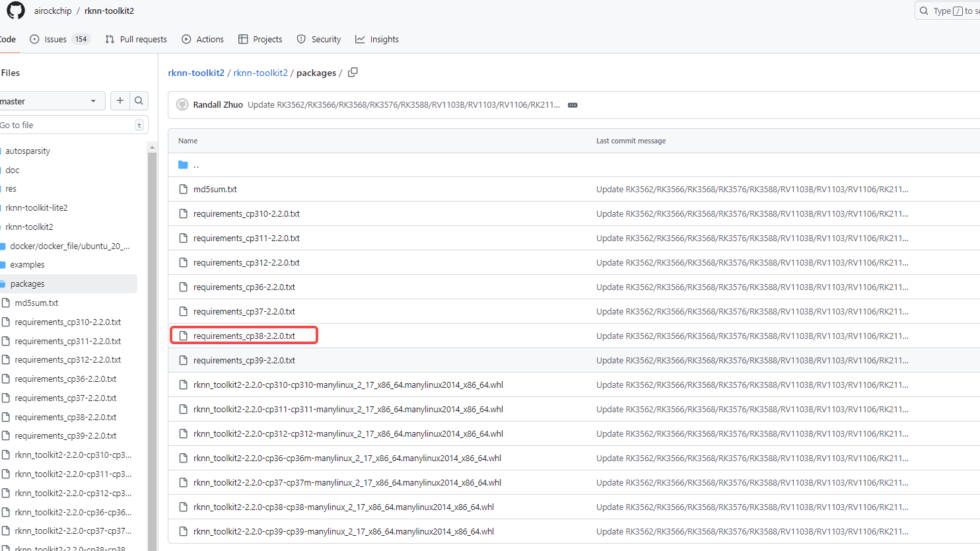Open rknn_toolkit2 cp310 whl file in main list

point(348,385)
